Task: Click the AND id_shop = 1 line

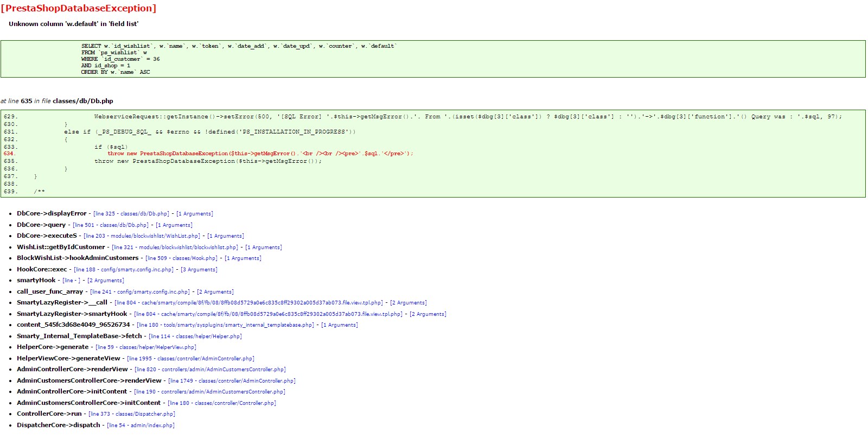Action: point(106,66)
